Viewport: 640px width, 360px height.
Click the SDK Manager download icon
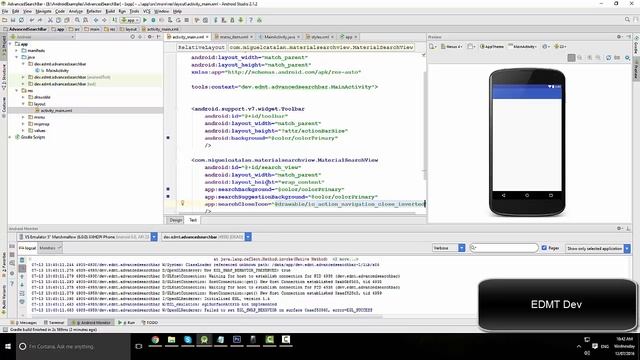[241, 20]
